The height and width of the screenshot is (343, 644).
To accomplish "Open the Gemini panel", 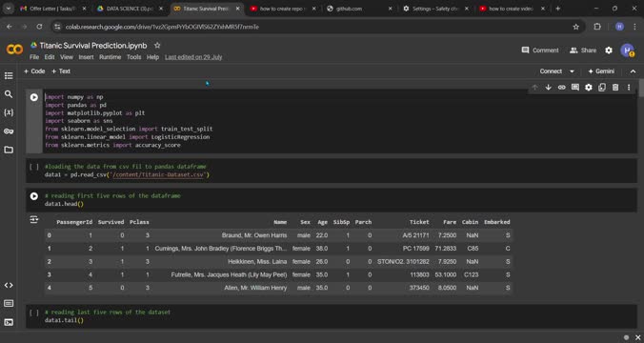I will pos(601,71).
